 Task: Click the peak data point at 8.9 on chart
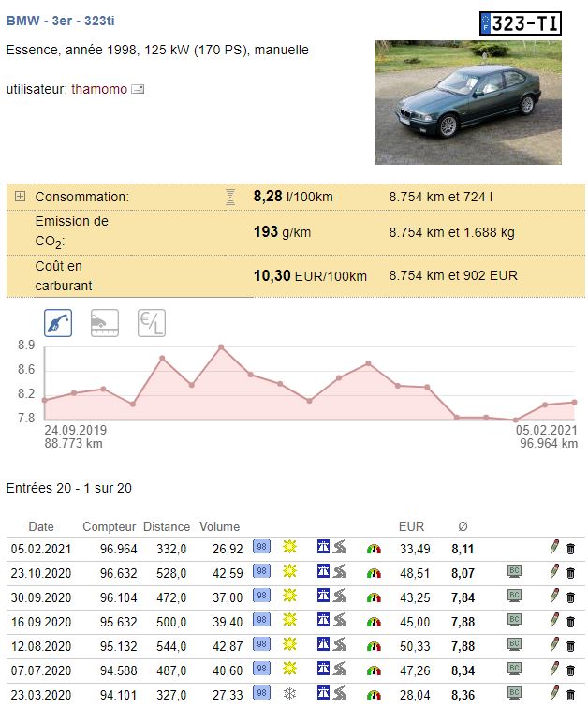coord(221,347)
